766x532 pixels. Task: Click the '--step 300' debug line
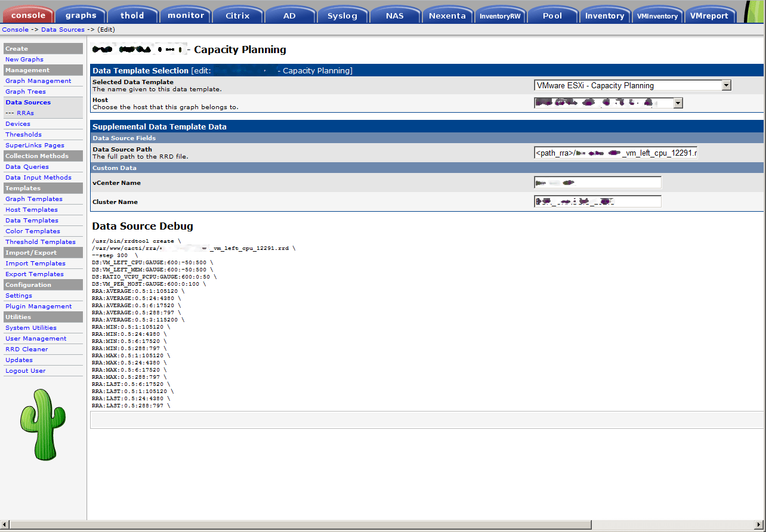[x=115, y=255]
